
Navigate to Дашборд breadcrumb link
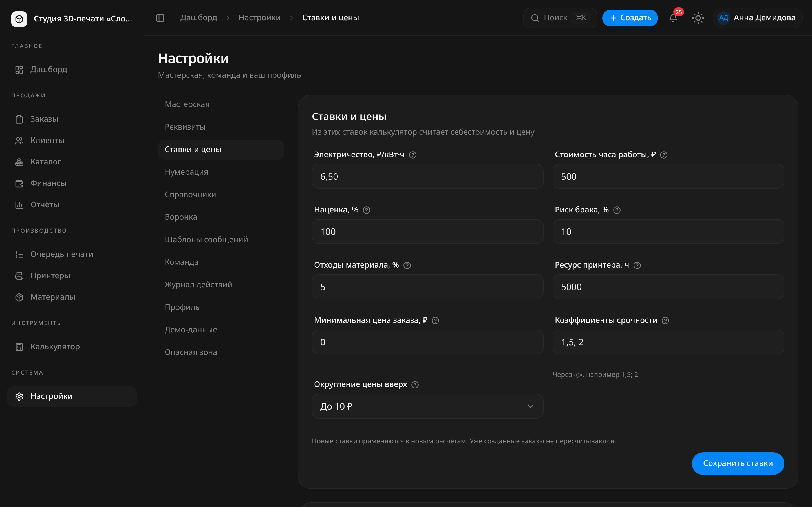coord(199,18)
